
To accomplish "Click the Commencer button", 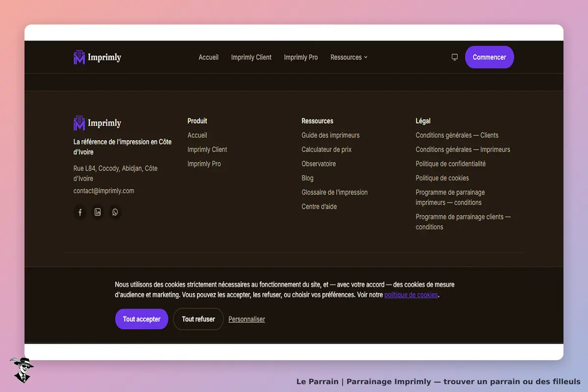I will pos(490,57).
